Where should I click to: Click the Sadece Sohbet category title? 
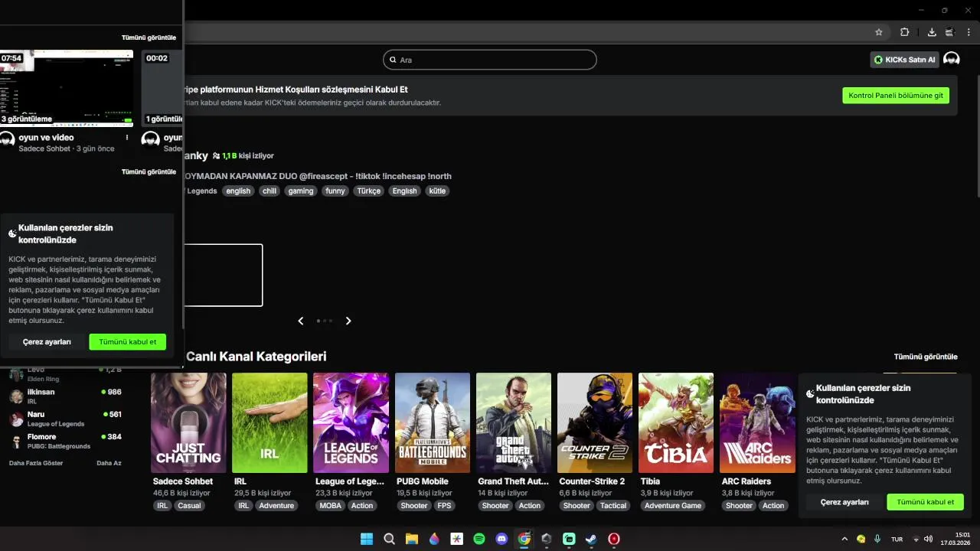[x=183, y=481]
